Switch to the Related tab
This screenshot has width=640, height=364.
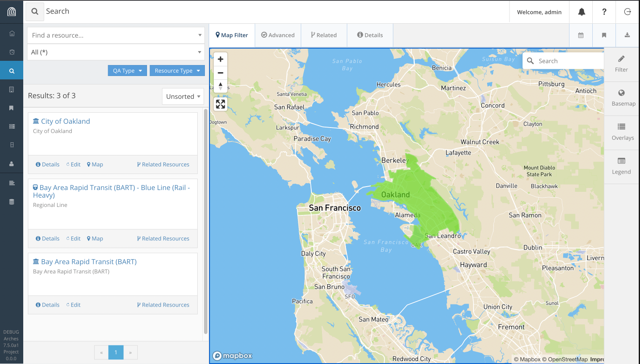(x=324, y=35)
